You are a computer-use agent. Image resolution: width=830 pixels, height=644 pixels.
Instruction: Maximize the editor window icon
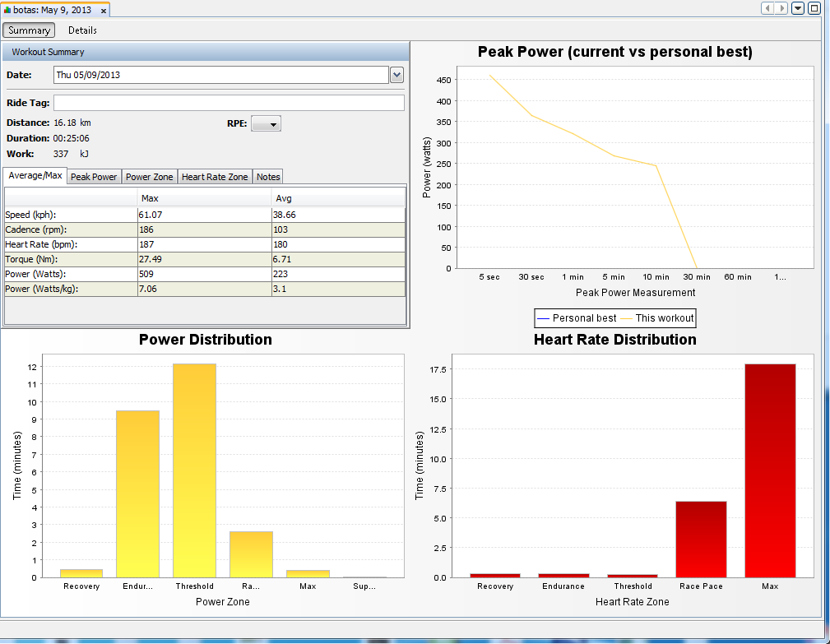pyautogui.click(x=814, y=8)
